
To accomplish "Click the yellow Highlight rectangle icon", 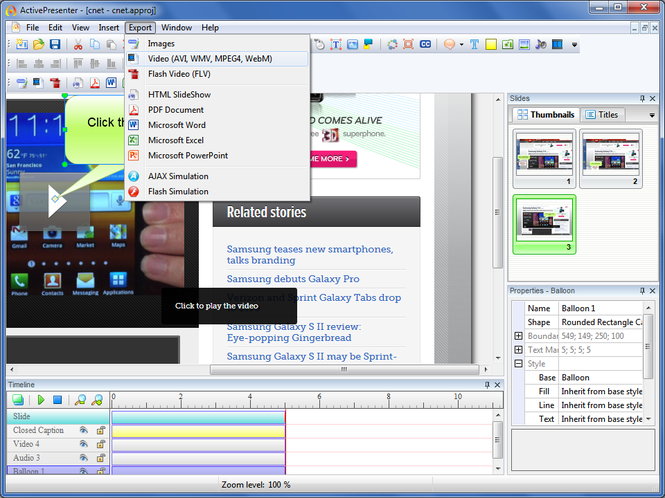I will point(491,44).
